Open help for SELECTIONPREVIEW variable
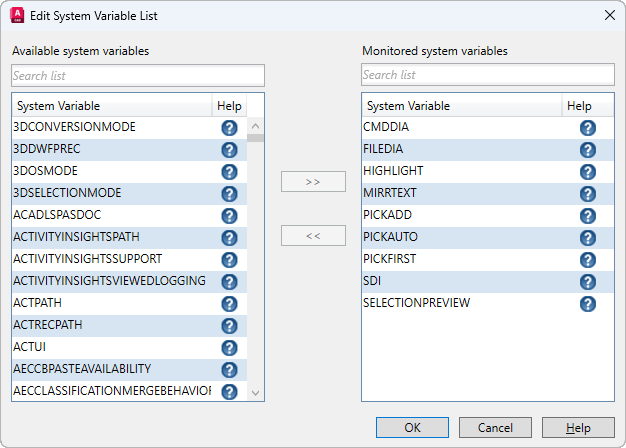The width and height of the screenshot is (626, 448). click(x=588, y=304)
